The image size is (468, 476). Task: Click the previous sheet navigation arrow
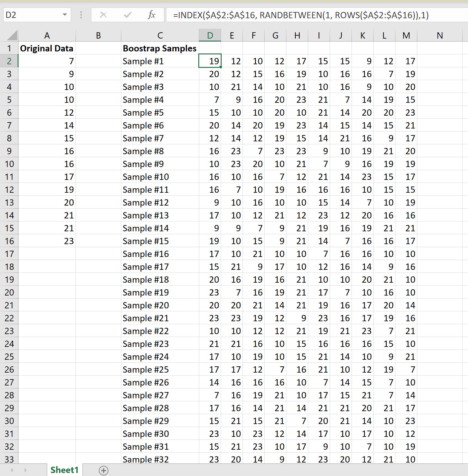pos(12,470)
